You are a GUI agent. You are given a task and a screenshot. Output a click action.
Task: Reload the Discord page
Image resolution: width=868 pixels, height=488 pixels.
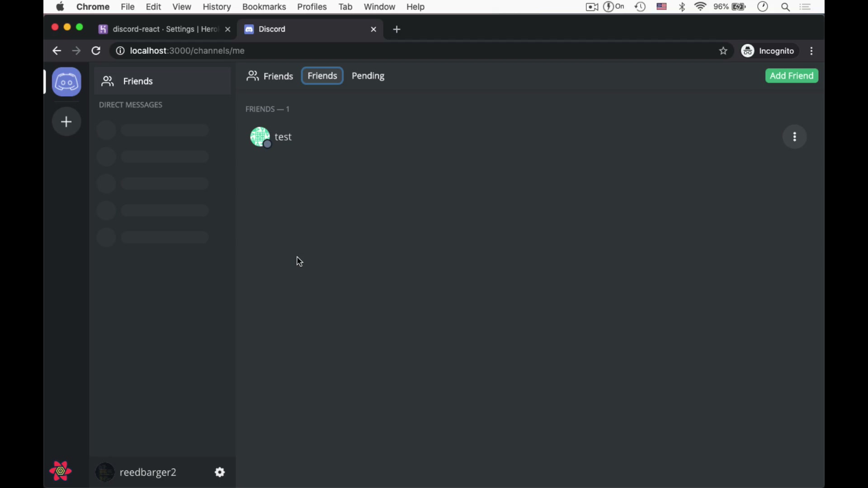click(96, 51)
